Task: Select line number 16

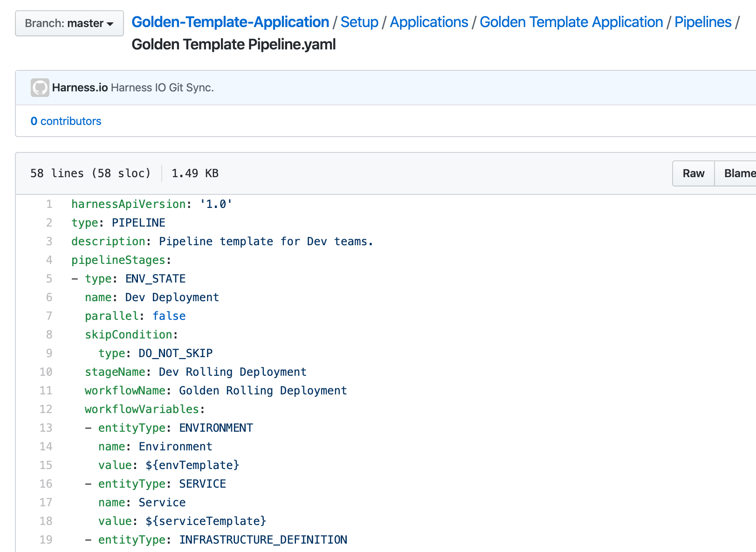Action: point(46,484)
